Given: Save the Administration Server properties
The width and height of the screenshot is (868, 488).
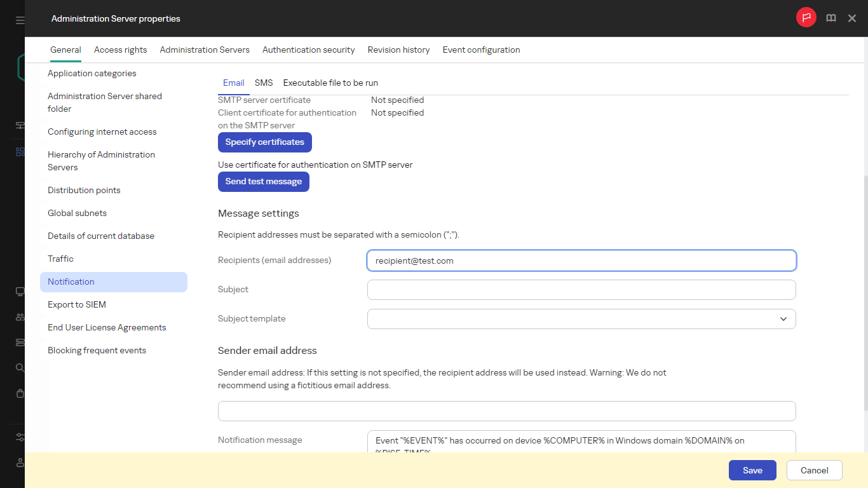Looking at the screenshot, I should [752, 470].
